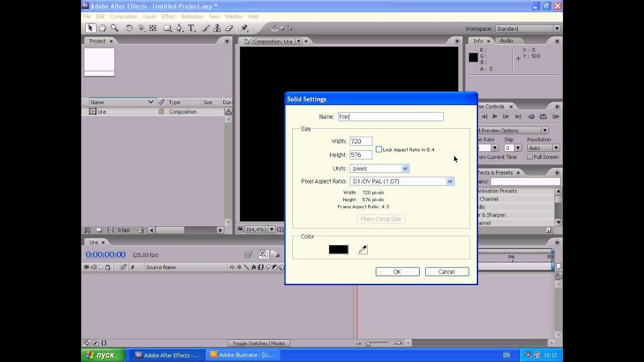Open the File menu
Viewport: 644px width, 362px height.
click(87, 17)
